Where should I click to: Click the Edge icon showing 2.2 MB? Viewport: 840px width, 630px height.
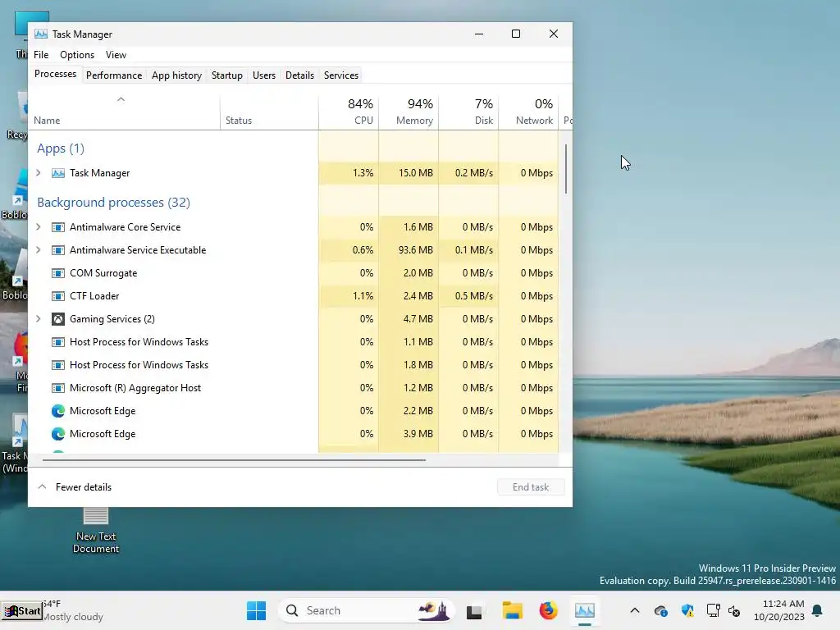(58, 411)
